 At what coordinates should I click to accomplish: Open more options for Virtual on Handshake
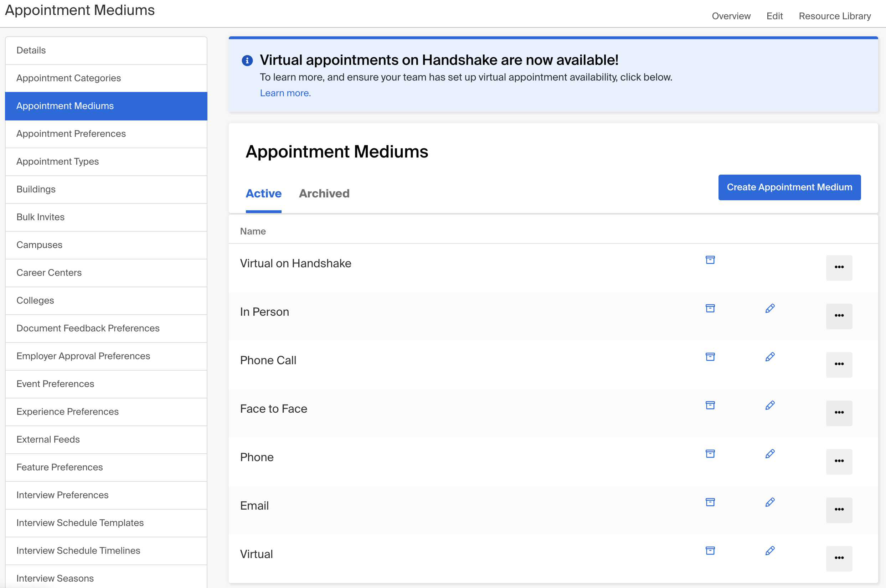[839, 268]
